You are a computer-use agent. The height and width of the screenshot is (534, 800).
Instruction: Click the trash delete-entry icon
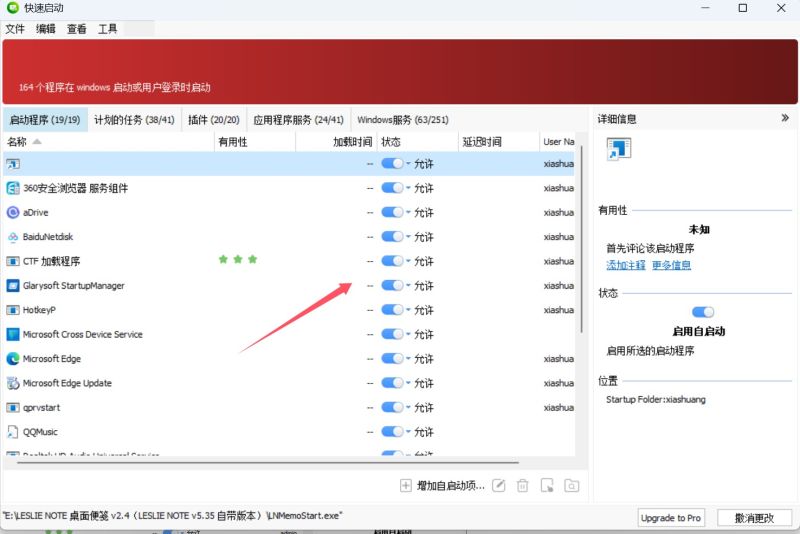[x=522, y=486]
